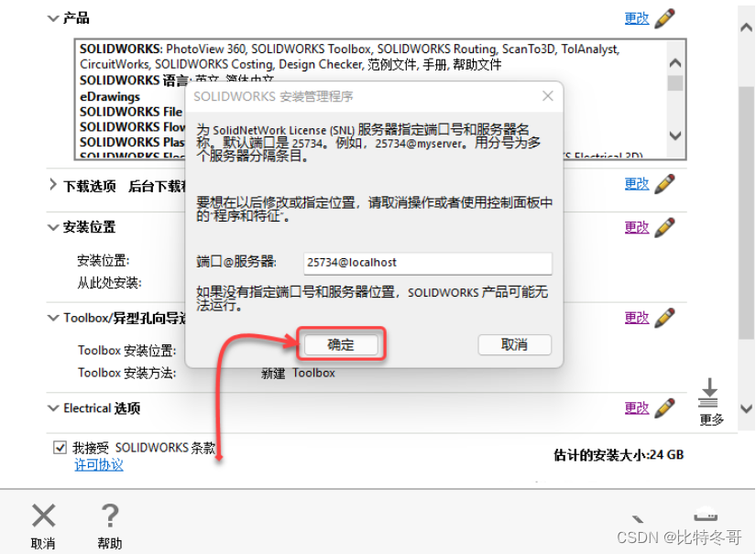
Task: Click 更改 link for 安装位置
Action: pos(637,227)
